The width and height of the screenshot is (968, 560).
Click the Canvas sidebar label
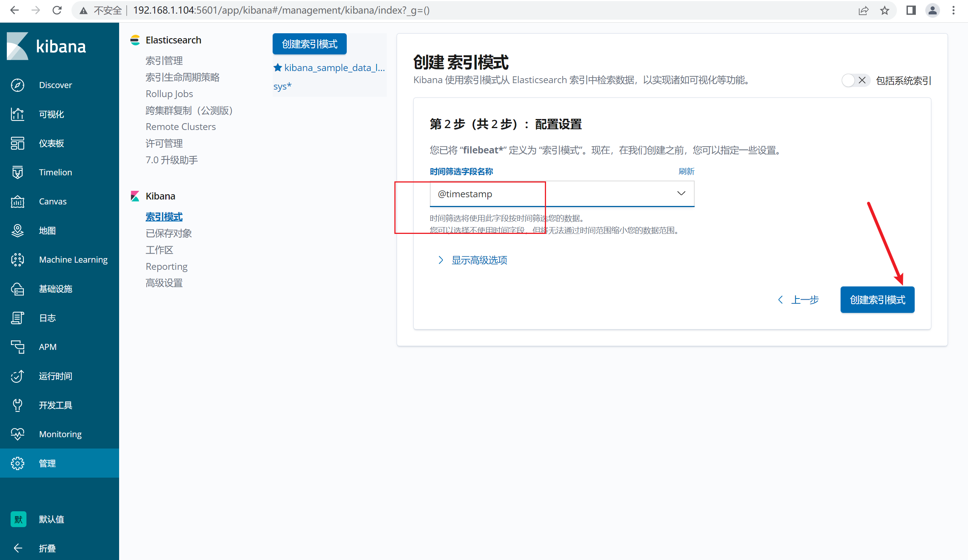[x=53, y=201]
